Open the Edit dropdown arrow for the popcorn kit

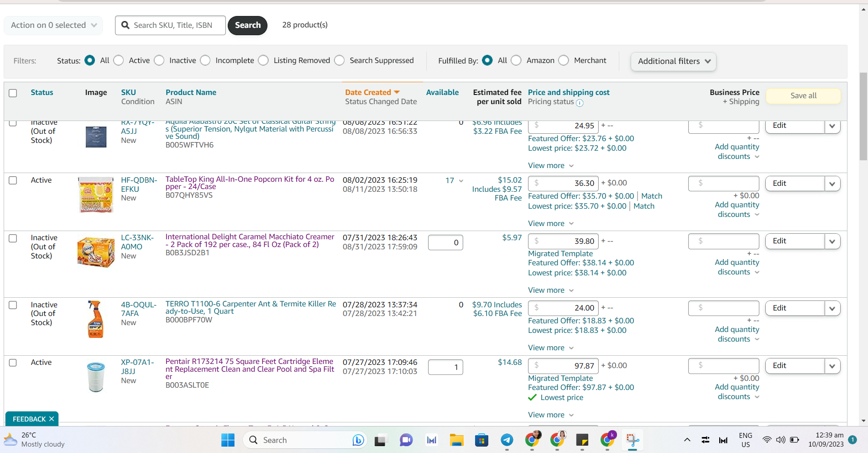[x=832, y=184]
